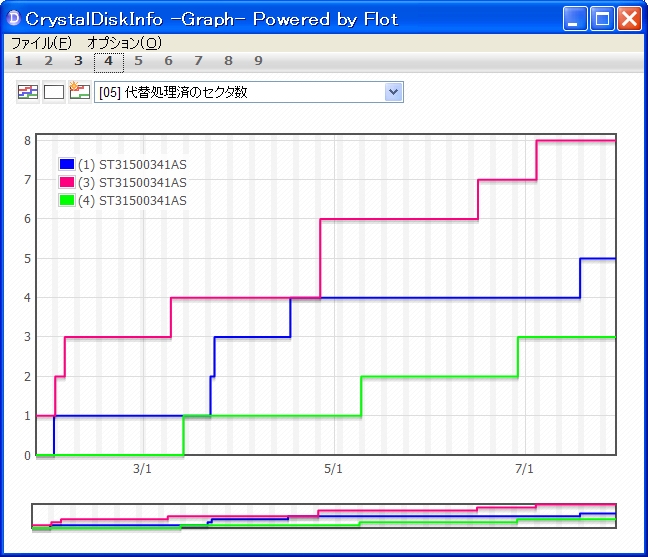The height and width of the screenshot is (557, 648).
Task: Click the reset graph icon with star
Action: [80, 92]
